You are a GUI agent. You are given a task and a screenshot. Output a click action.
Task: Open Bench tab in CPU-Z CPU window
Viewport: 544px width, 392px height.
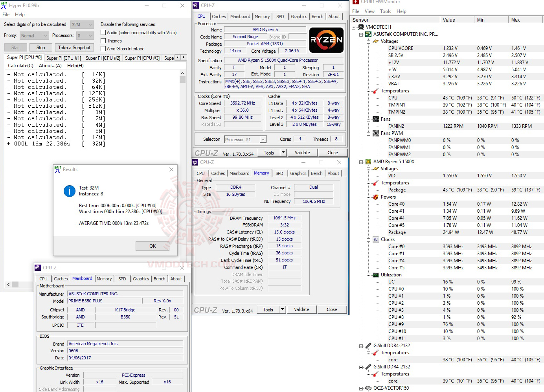pyautogui.click(x=318, y=17)
